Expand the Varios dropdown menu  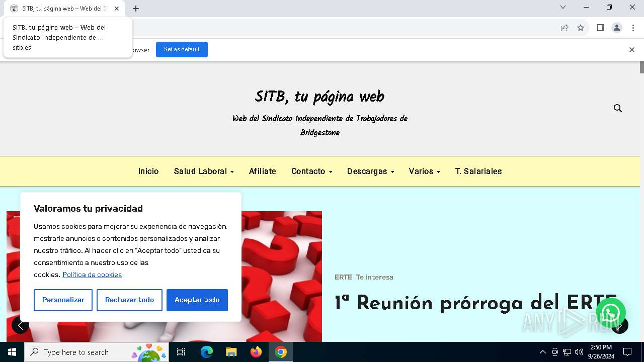pyautogui.click(x=425, y=171)
